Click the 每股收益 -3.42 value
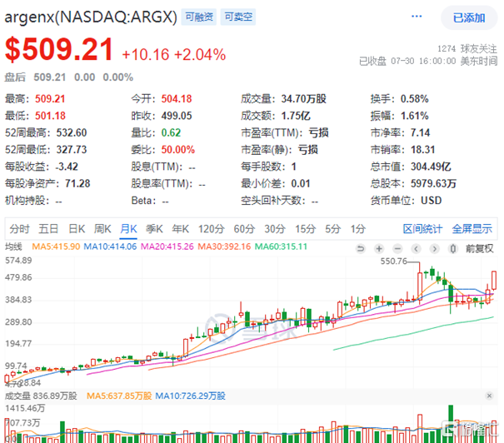Viewport: 504px width, 443px height. (67, 167)
